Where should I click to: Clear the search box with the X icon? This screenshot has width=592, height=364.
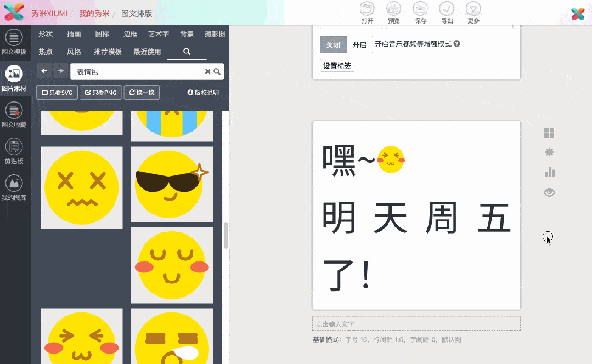[x=207, y=72]
